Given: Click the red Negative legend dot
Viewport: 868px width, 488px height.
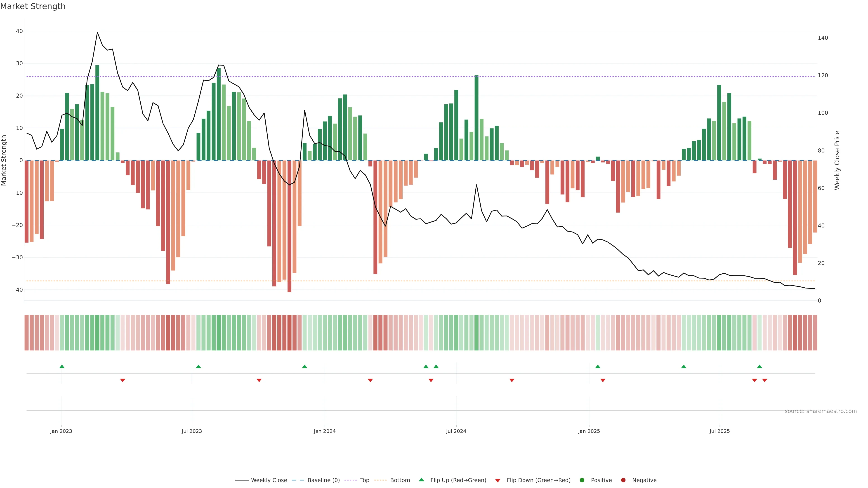Looking at the screenshot, I should [623, 480].
